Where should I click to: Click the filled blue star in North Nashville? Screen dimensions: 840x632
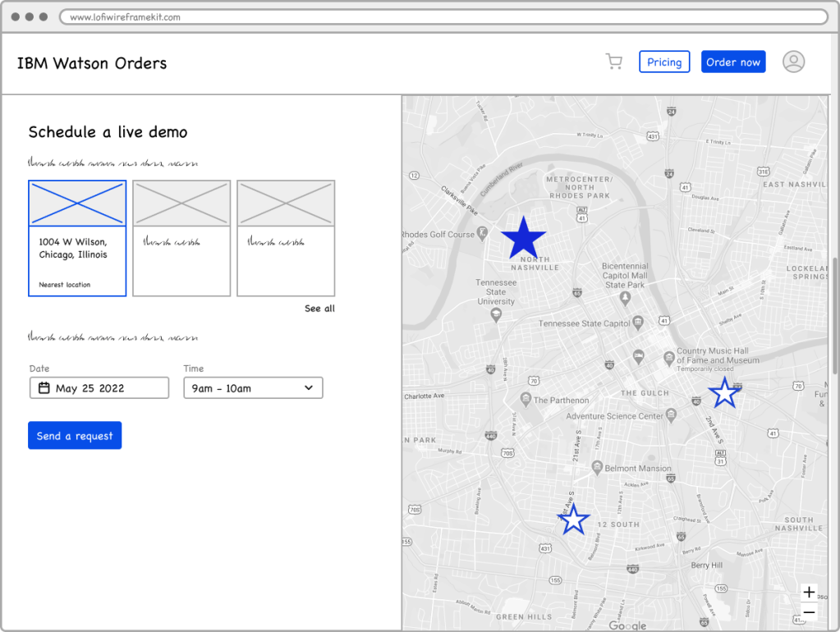[523, 239]
